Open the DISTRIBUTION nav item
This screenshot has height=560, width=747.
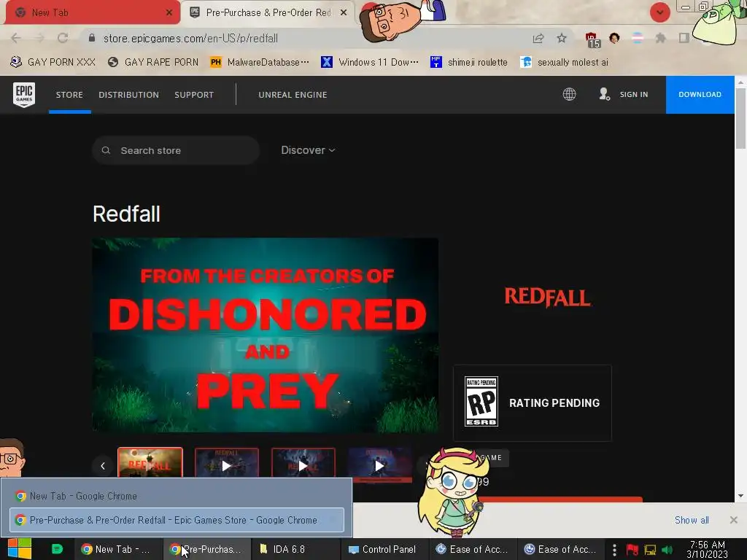[x=128, y=95]
